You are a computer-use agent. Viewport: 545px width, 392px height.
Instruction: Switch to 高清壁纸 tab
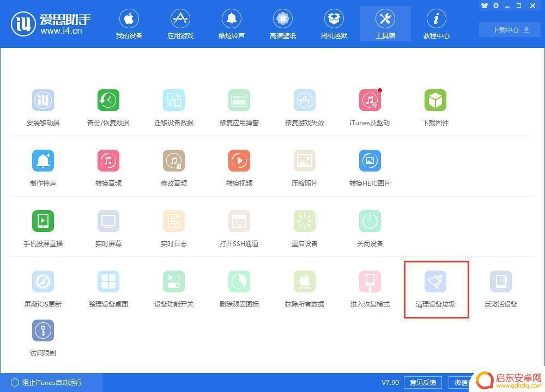(x=282, y=24)
